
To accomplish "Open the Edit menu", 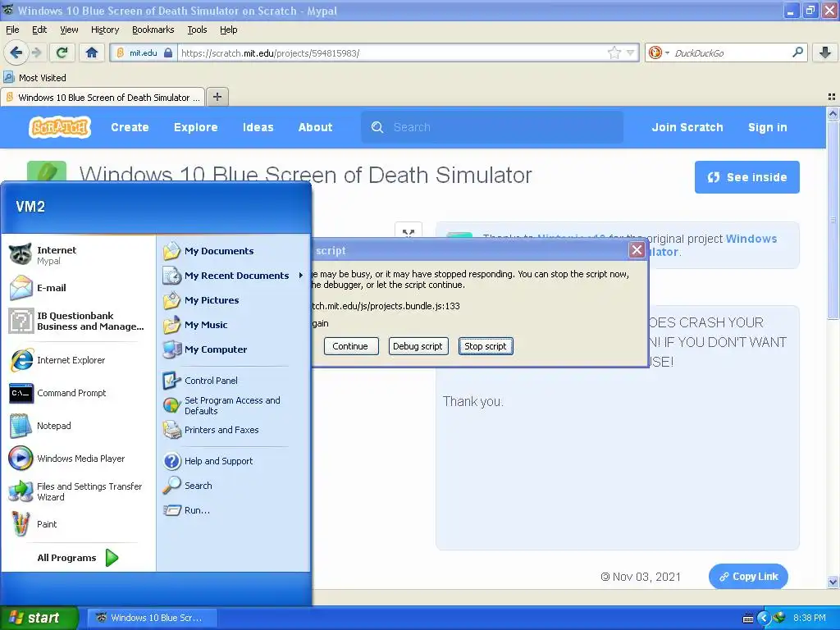I will [x=39, y=30].
